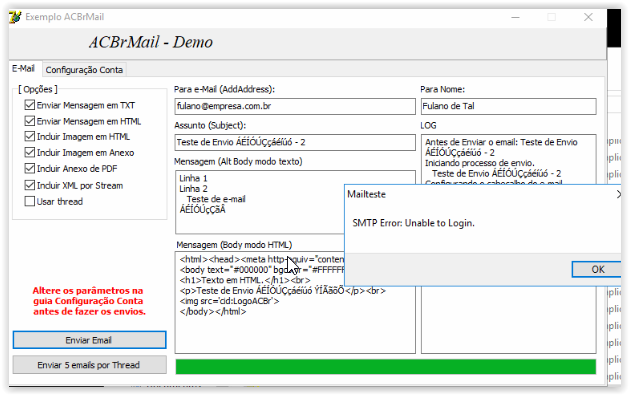This screenshot has width=629, height=395.
Task: Click Iniciando processo de envio log line
Action: coord(480,163)
